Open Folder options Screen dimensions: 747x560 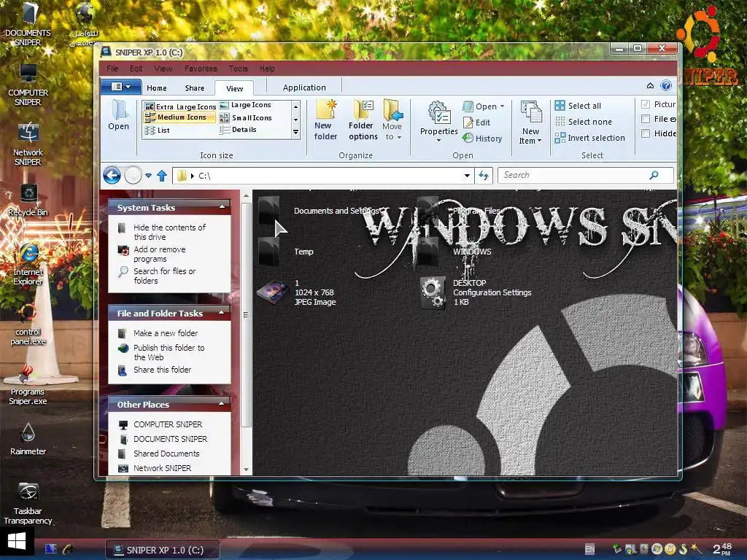(363, 120)
